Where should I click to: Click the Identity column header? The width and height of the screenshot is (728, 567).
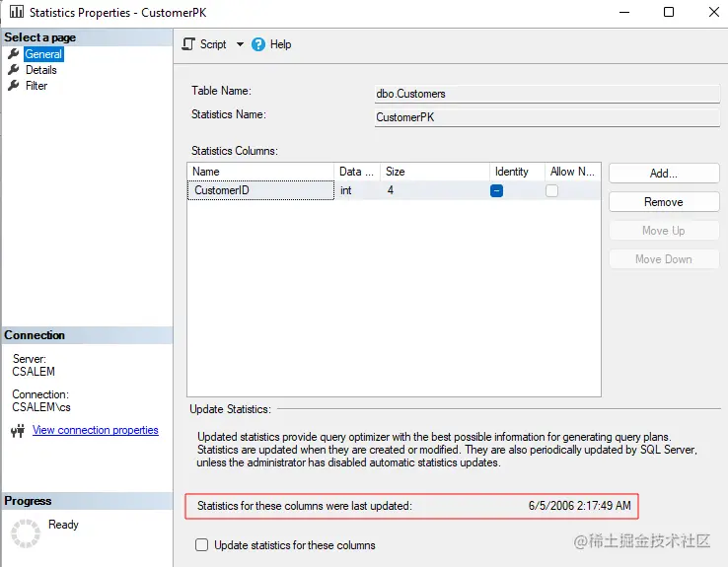tap(517, 172)
